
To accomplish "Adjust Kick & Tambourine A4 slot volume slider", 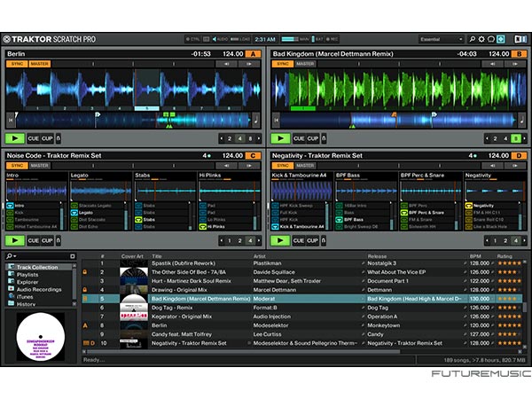I will click(327, 216).
